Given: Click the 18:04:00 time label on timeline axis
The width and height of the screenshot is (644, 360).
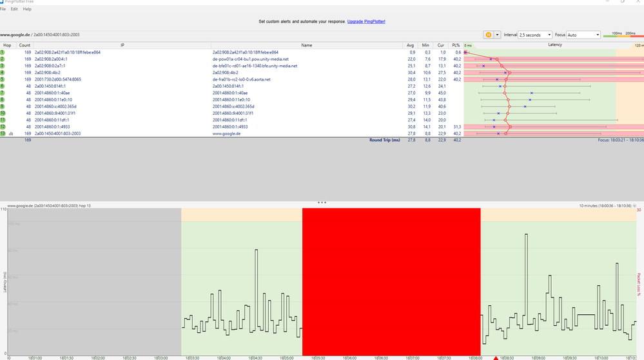Looking at the screenshot, I should coord(224,358).
